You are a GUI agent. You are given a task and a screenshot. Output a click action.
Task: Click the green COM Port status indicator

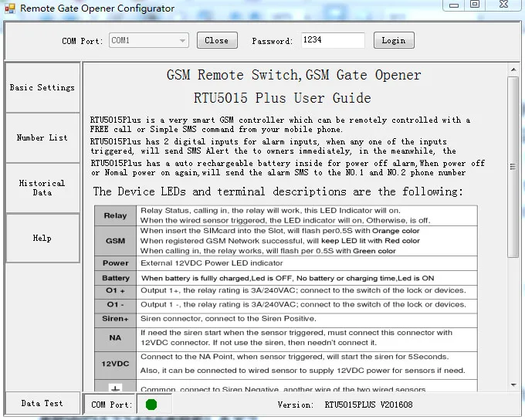click(151, 405)
